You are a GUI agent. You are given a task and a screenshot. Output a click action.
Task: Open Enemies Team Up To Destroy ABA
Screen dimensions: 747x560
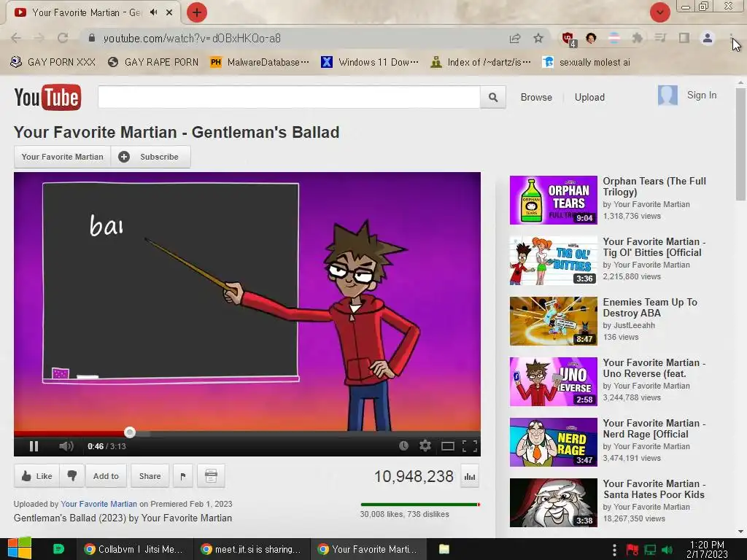click(650, 308)
